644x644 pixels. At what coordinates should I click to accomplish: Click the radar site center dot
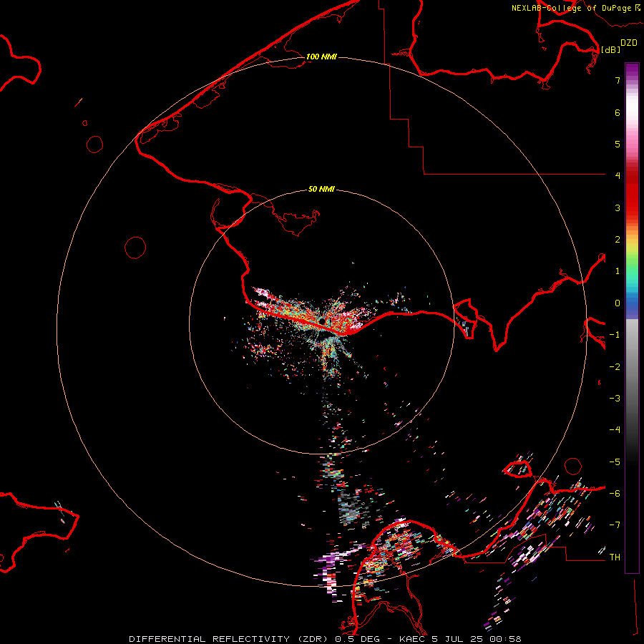coord(323,321)
